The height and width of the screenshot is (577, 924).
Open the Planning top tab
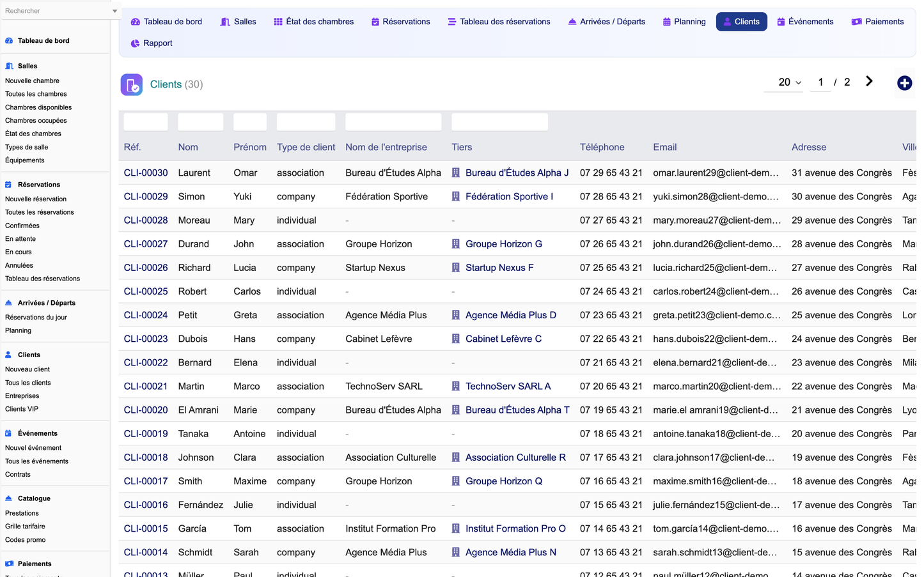pos(684,22)
